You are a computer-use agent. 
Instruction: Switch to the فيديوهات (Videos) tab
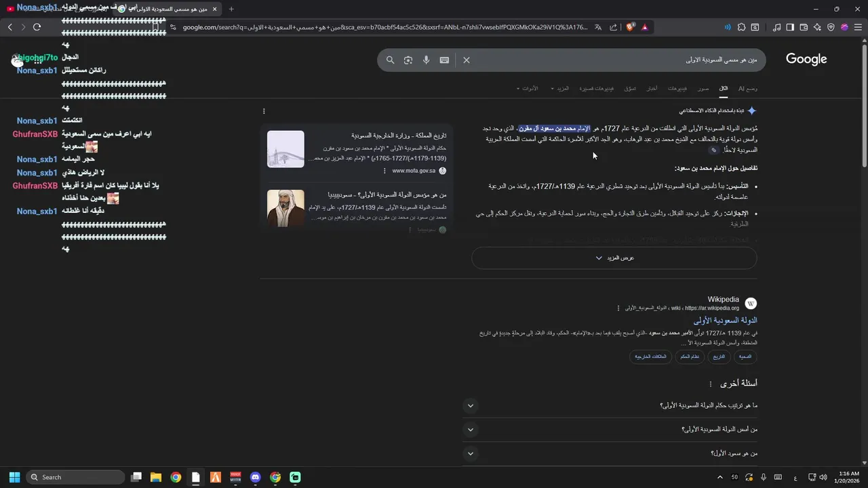pyautogui.click(x=677, y=88)
